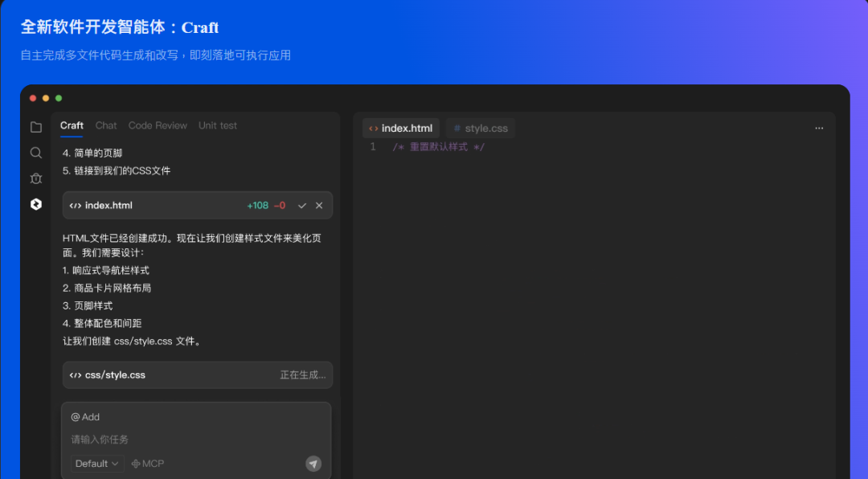The height and width of the screenshot is (479, 868).
Task: Click the 让我们创建 css/style.css 文件 line
Action: 133,341
